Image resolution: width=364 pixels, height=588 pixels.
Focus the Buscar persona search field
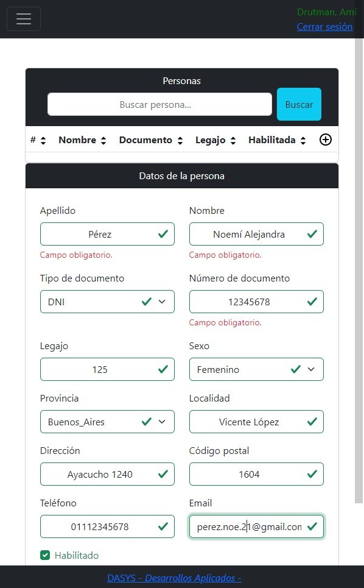pyautogui.click(x=159, y=104)
